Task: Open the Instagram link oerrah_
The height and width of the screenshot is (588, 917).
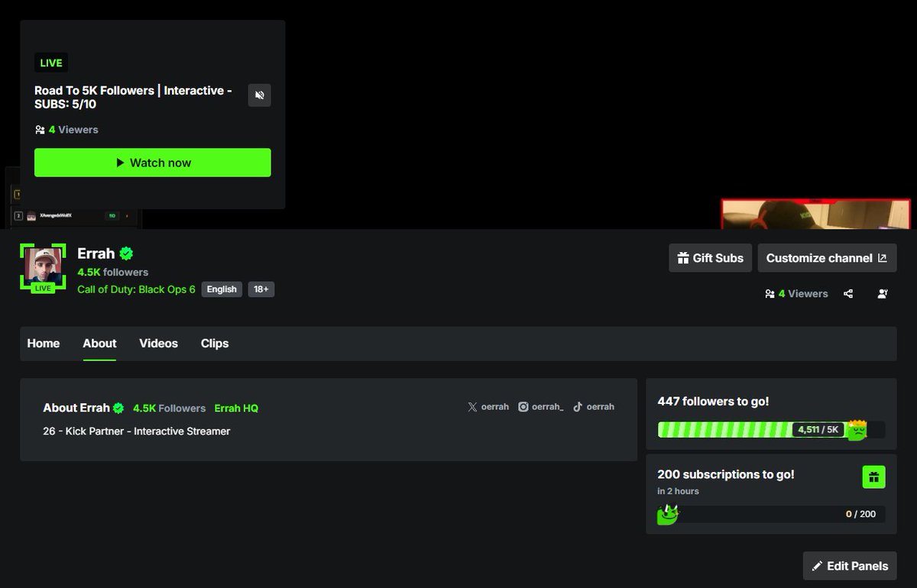Action: pyautogui.click(x=541, y=407)
